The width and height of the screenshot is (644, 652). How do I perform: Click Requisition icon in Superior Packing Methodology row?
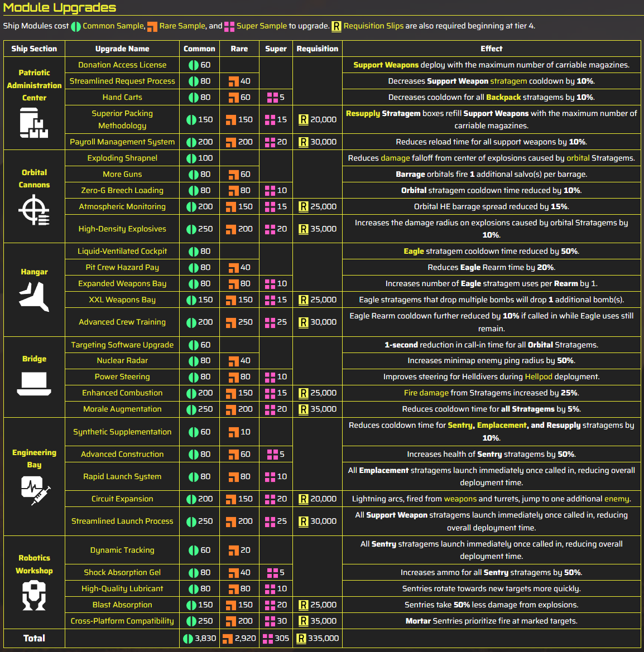pyautogui.click(x=304, y=120)
